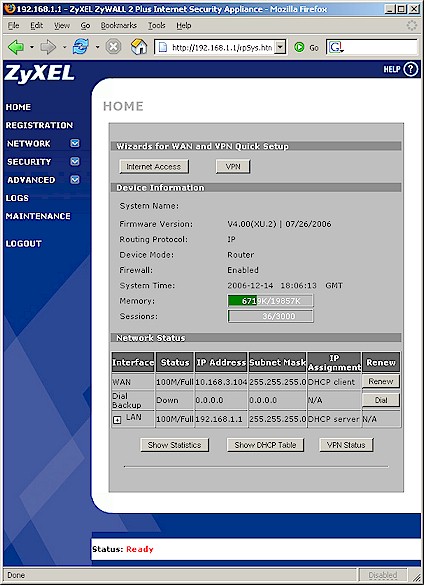Screen dimensions: 425x586
Task: Click Dial for Dial Backup
Action: click(381, 400)
